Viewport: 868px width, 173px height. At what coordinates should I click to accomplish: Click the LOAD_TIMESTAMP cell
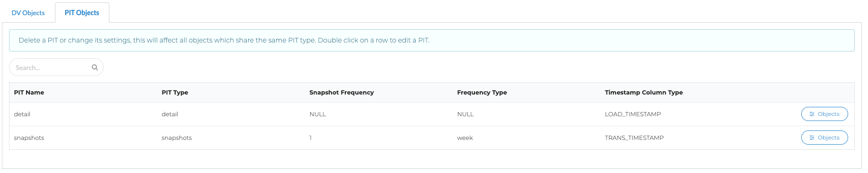(x=633, y=114)
